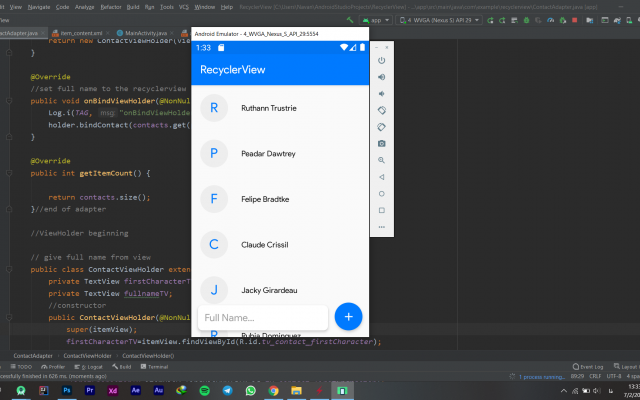Screen dimensions: 640x400
Task: Open the Refactor menu
Action: [111, 7]
